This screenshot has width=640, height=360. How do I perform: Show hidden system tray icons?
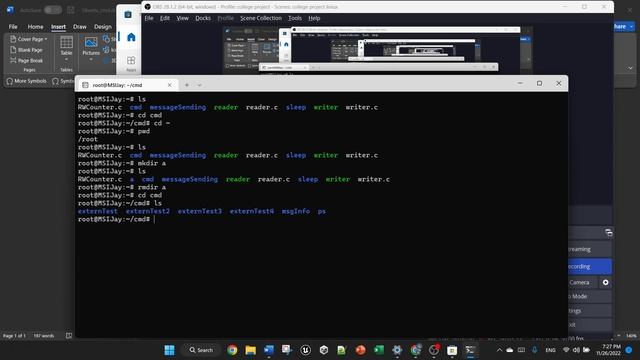pos(499,350)
